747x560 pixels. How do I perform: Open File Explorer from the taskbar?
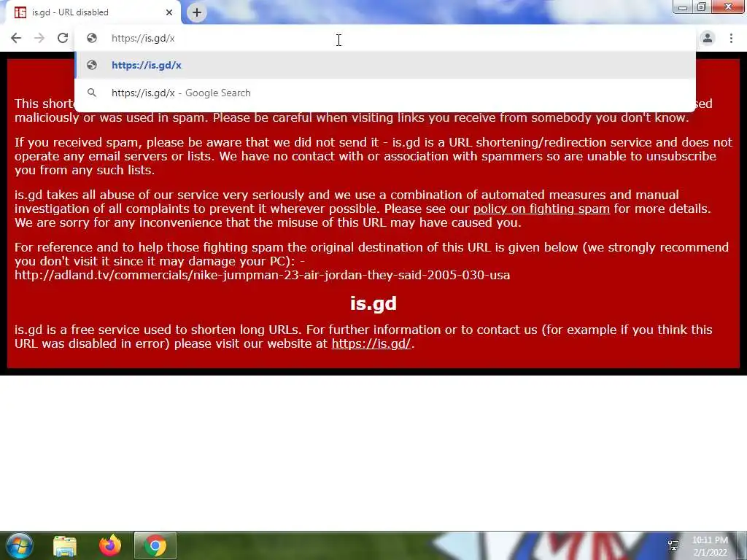(65, 545)
